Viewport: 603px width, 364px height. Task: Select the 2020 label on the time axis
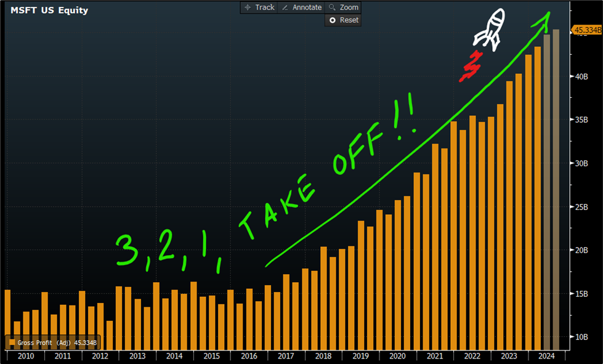click(398, 356)
